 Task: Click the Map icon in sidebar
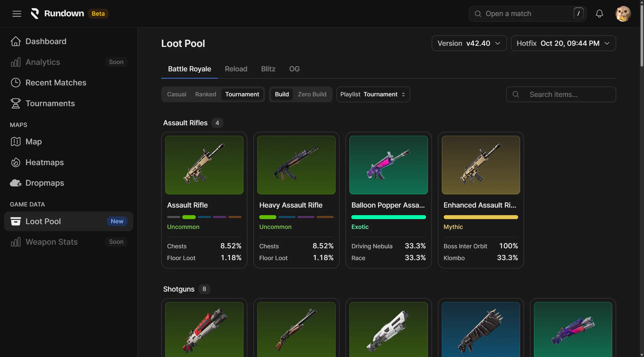15,142
